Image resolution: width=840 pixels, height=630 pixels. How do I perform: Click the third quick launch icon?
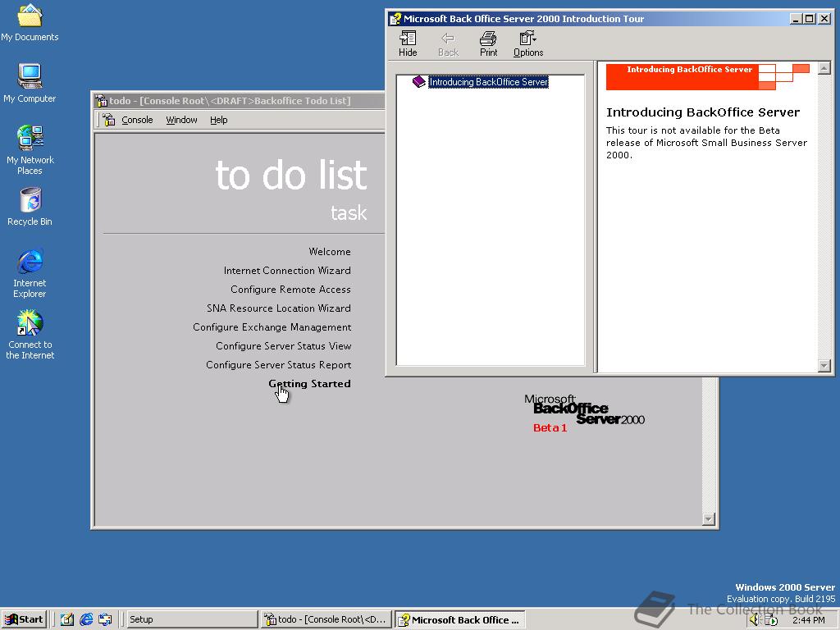[x=105, y=619]
